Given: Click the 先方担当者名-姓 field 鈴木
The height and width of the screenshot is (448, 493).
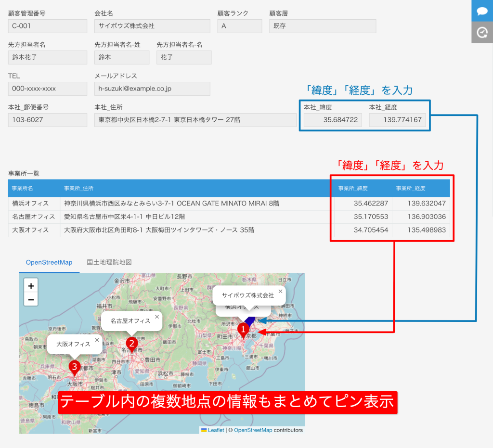Looking at the screenshot, I should pos(122,57).
